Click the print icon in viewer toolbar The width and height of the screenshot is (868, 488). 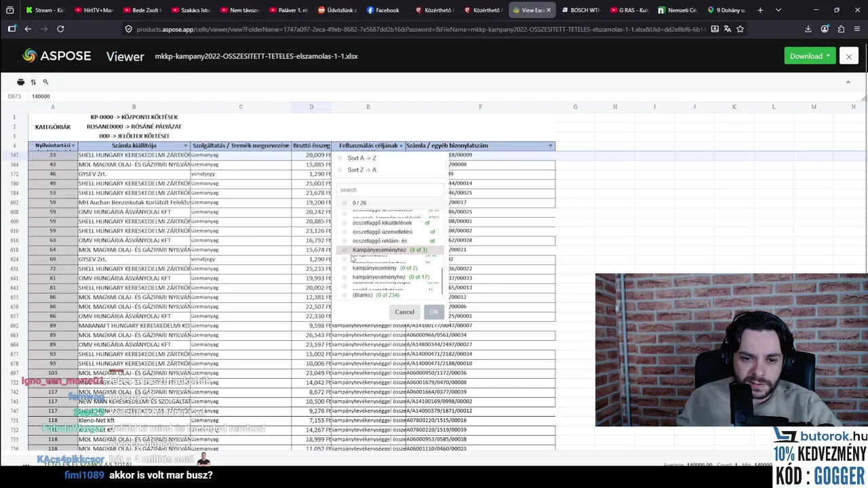coord(20,82)
